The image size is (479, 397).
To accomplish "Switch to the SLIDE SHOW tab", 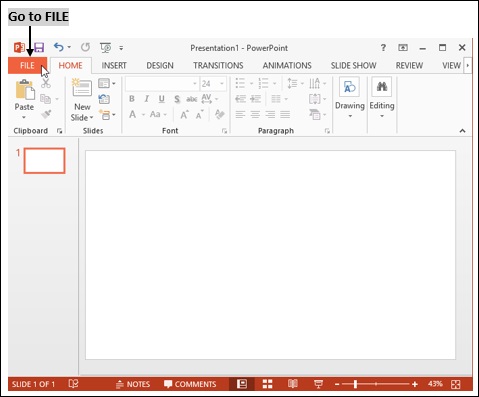I will (353, 65).
